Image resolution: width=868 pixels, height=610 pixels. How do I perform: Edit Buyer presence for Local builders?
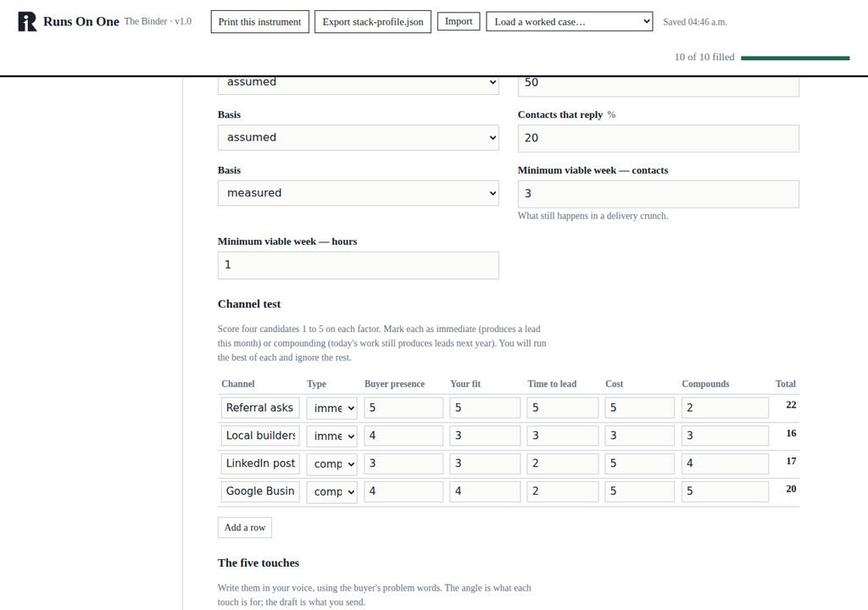[403, 435]
